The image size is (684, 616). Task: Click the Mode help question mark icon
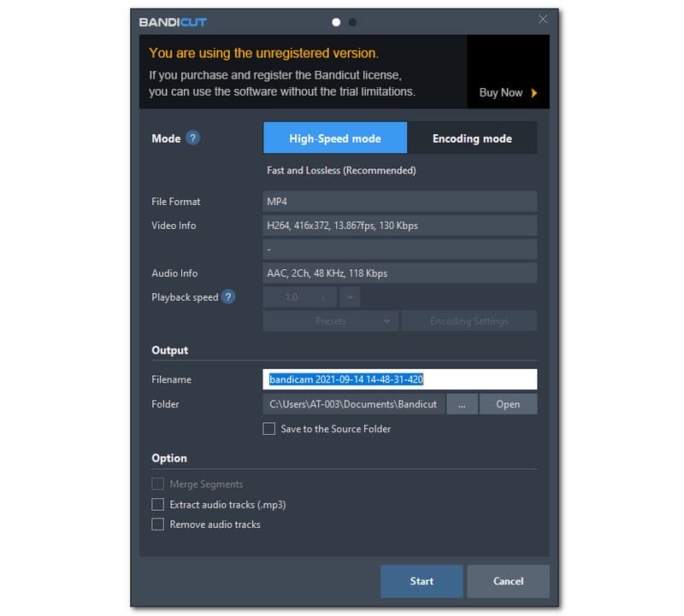point(193,138)
